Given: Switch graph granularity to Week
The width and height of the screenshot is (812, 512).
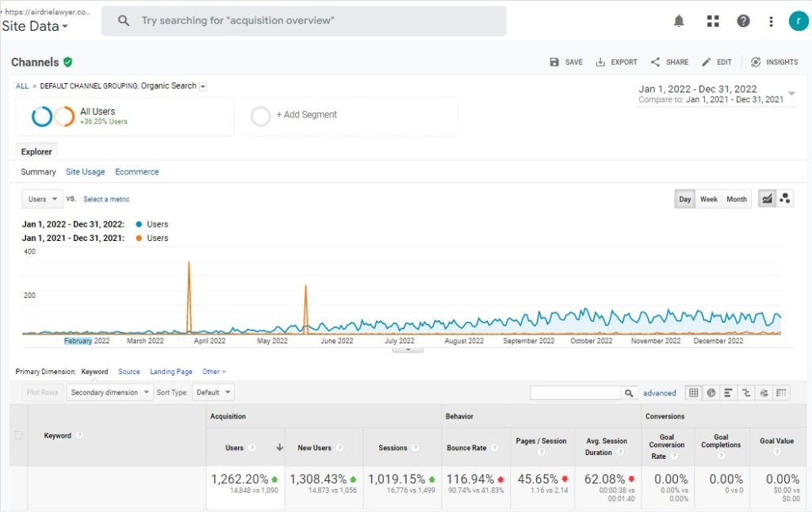Looking at the screenshot, I should pos(708,199).
